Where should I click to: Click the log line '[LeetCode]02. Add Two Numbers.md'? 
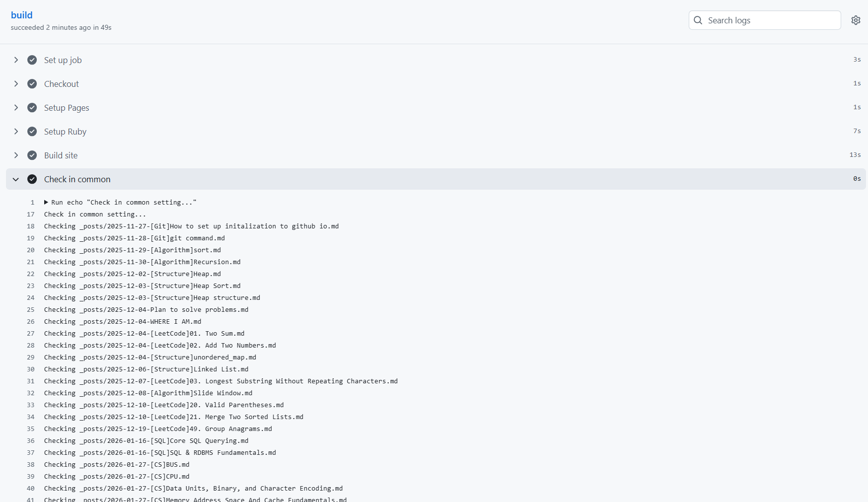[160, 346]
